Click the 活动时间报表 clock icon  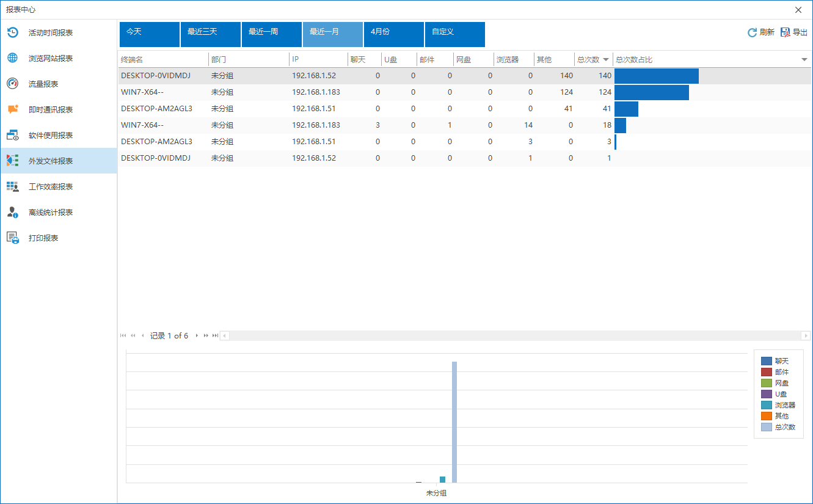click(x=12, y=32)
